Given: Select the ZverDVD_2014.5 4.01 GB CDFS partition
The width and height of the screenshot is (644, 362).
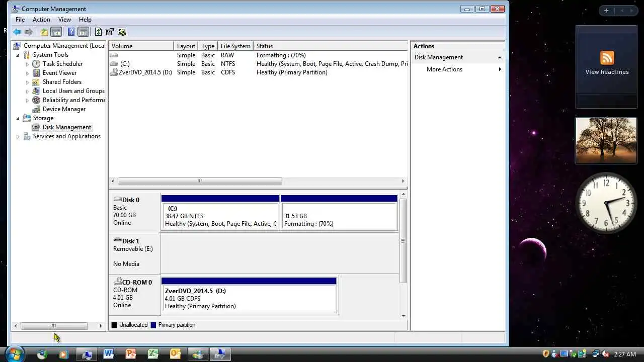Looking at the screenshot, I should click(x=249, y=295).
